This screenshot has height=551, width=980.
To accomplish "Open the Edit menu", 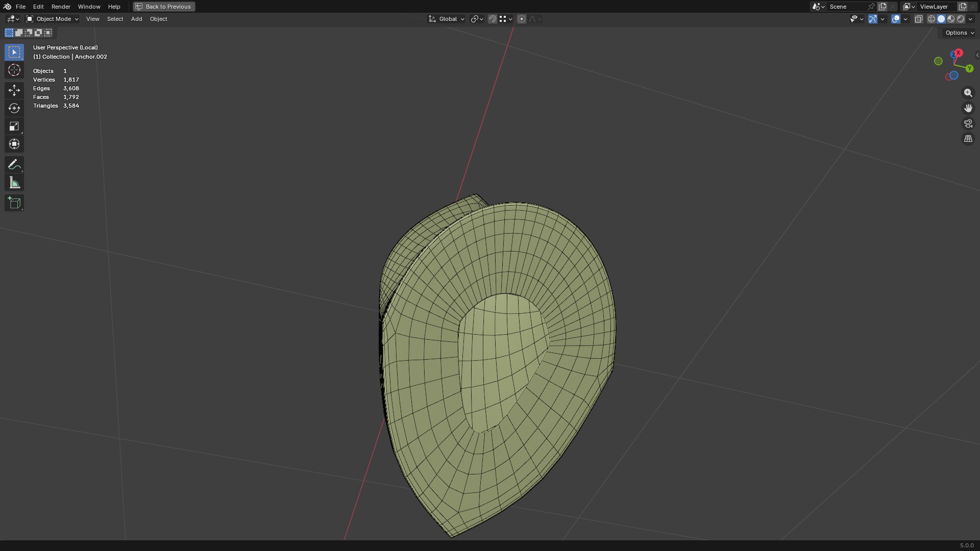I will pyautogui.click(x=38, y=7).
